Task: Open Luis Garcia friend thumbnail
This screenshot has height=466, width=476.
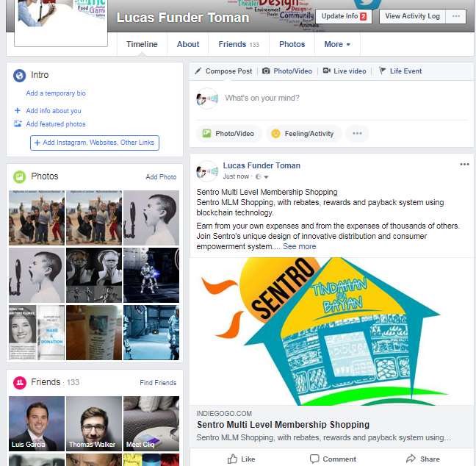Action: coord(37,423)
